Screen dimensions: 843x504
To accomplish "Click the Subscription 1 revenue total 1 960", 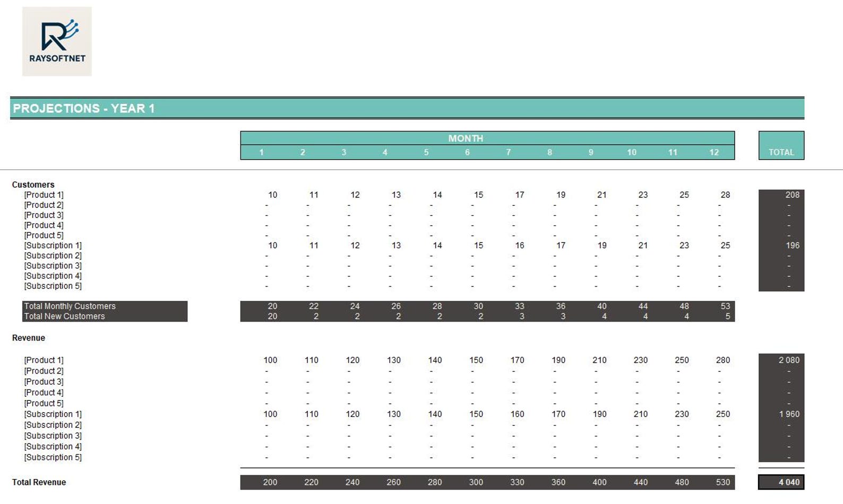I will click(789, 414).
